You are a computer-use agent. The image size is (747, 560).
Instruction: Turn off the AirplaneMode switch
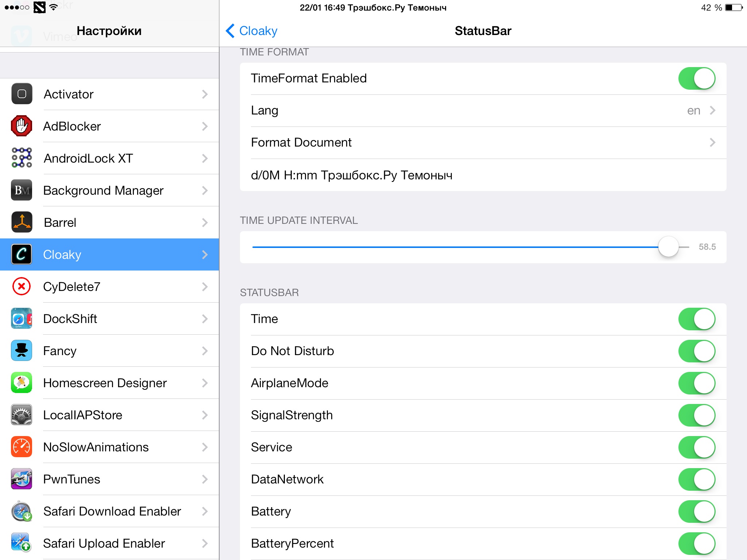pyautogui.click(x=697, y=383)
